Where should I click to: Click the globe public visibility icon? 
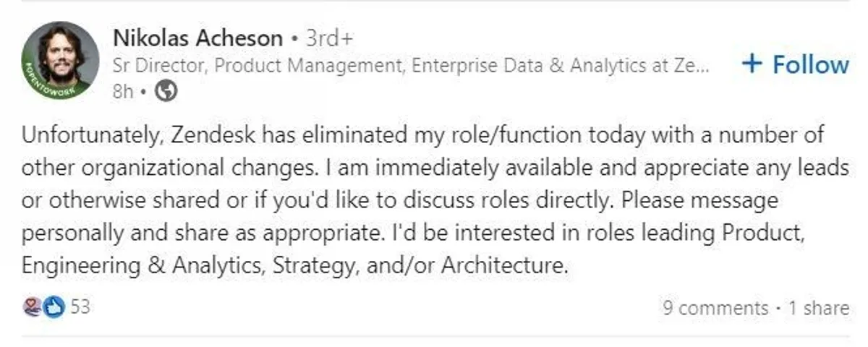pyautogui.click(x=166, y=92)
